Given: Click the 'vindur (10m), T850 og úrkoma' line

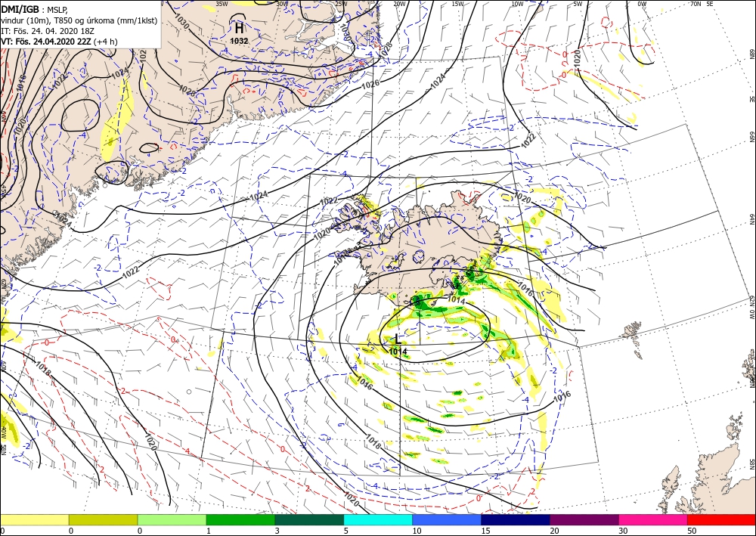Looking at the screenshot, I should pos(79,20).
